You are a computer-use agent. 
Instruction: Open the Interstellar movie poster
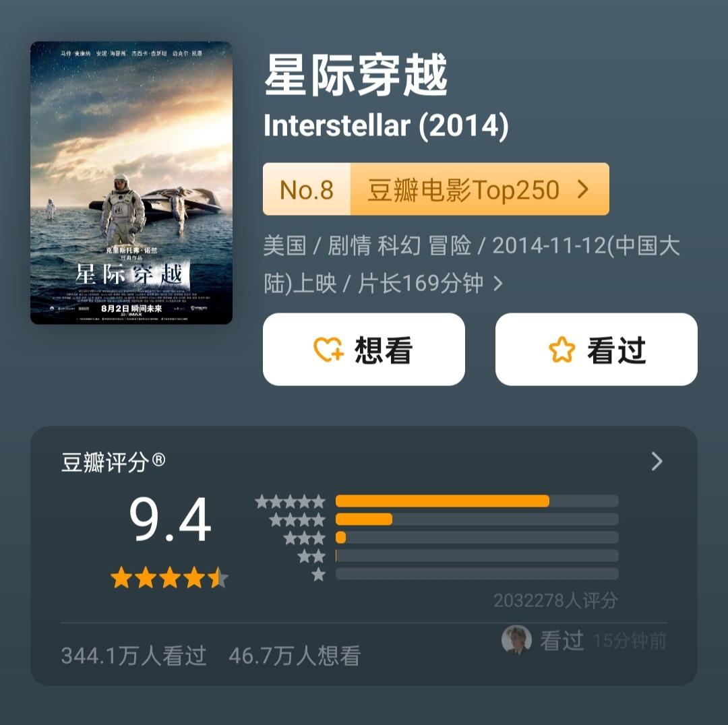coord(131,183)
